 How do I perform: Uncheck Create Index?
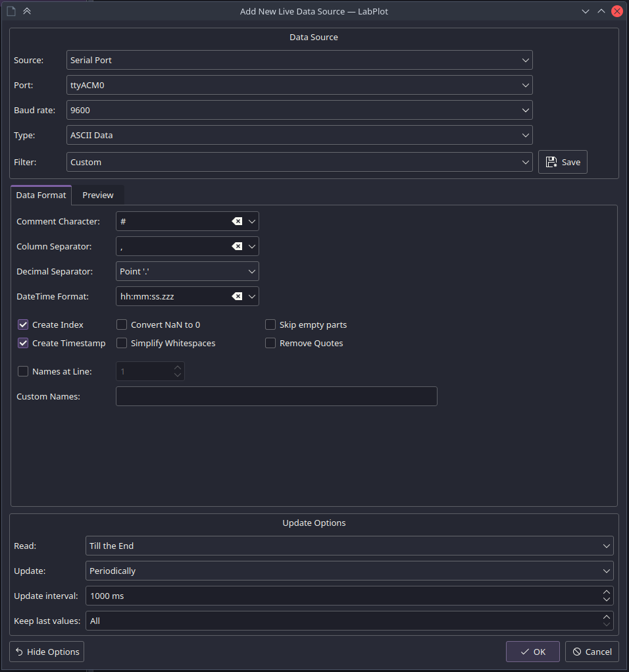pos(23,324)
